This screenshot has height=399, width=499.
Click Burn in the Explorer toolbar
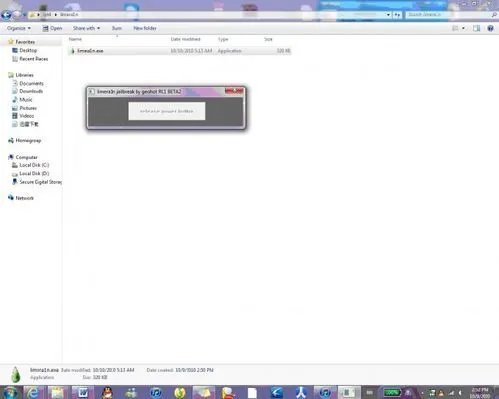[117, 28]
